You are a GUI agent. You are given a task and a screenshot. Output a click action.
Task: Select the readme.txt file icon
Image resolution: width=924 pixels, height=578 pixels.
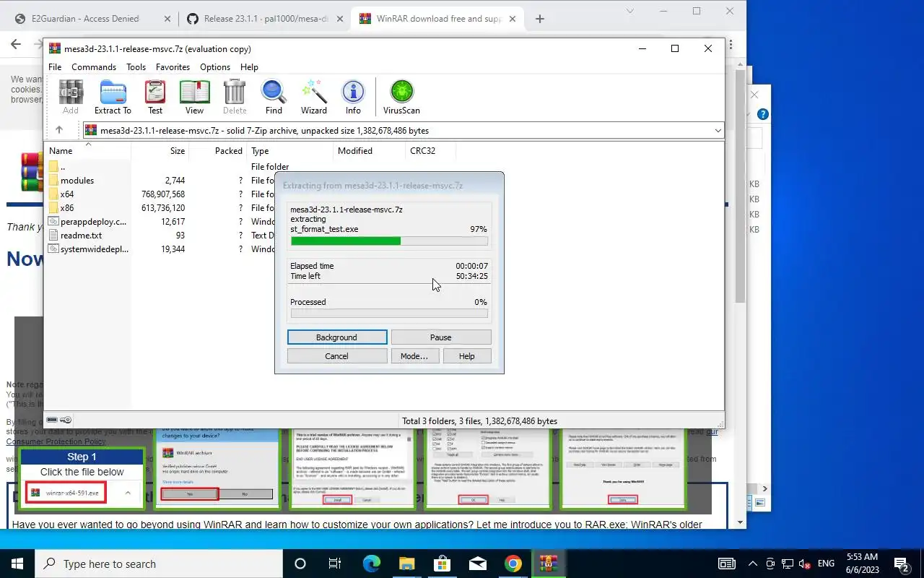[53, 235]
